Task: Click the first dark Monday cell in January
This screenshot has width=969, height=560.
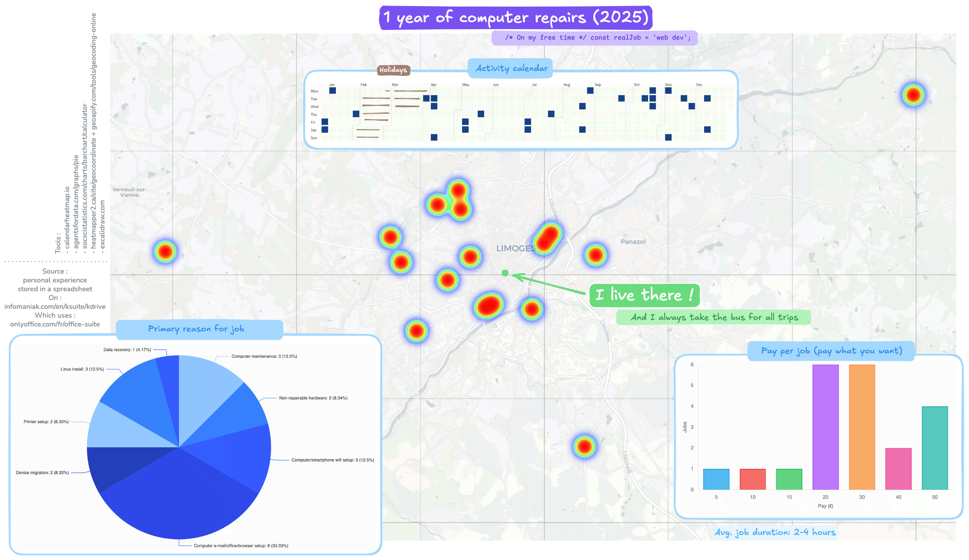Action: 332,91
